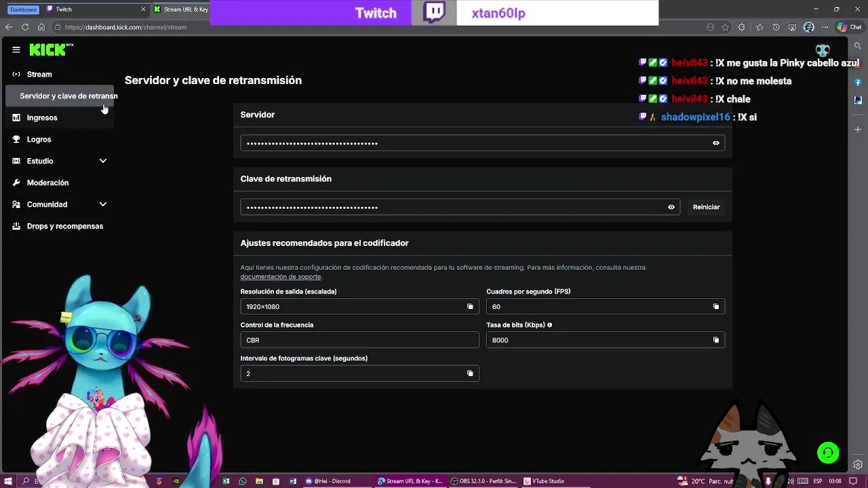Click the Comunidad group icon
Image resolution: width=868 pixels, height=488 pixels.
click(16, 204)
